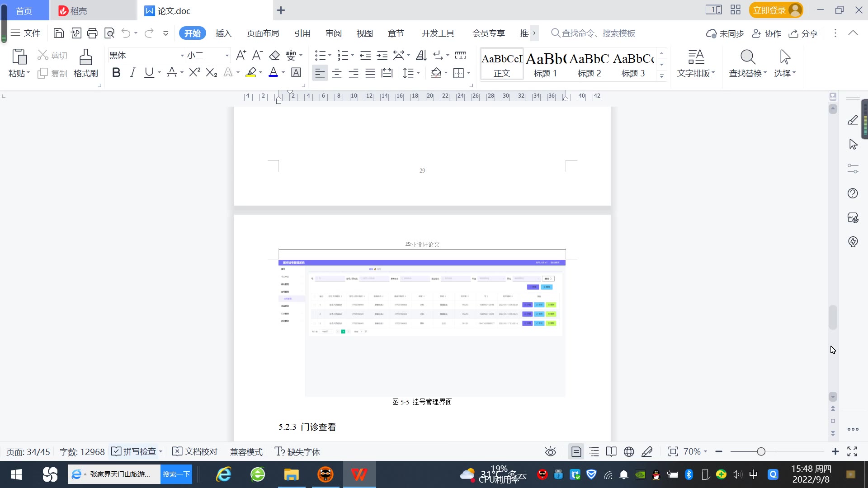Expand the styles gallery
Screen dimensions: 868x488
click(661, 76)
